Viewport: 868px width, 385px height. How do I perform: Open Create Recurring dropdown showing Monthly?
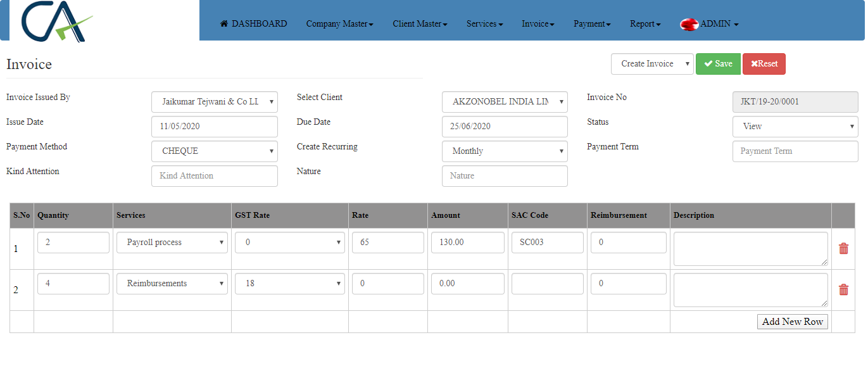[505, 151]
